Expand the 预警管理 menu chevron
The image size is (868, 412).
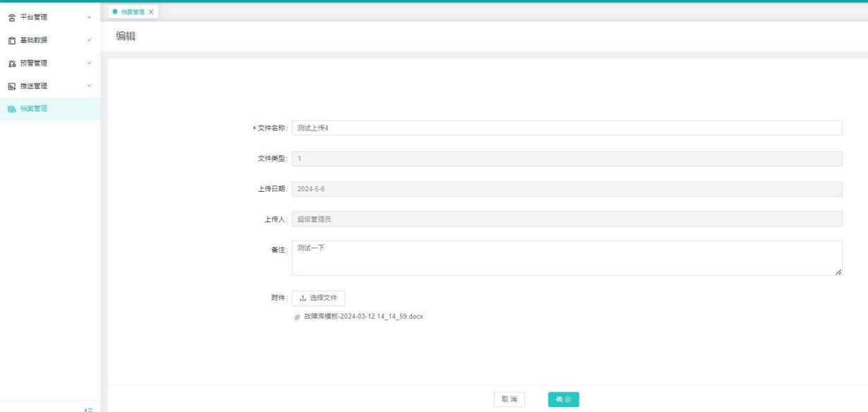(89, 63)
